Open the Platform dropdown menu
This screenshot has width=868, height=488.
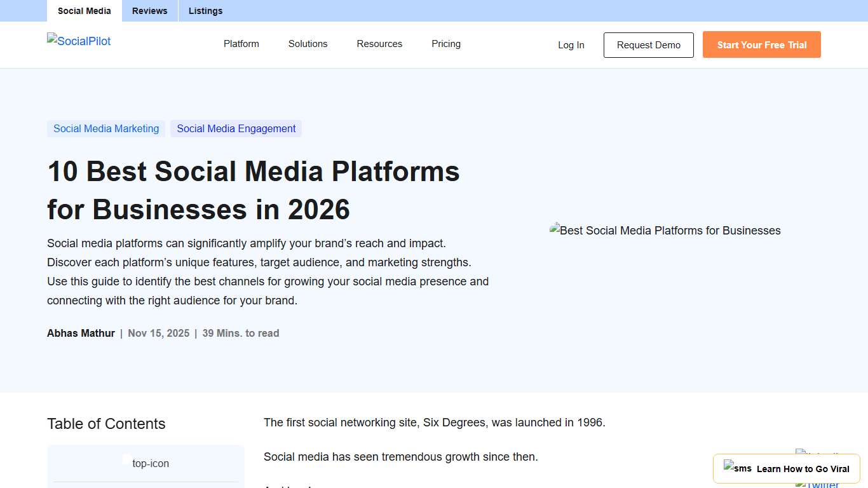tap(241, 44)
